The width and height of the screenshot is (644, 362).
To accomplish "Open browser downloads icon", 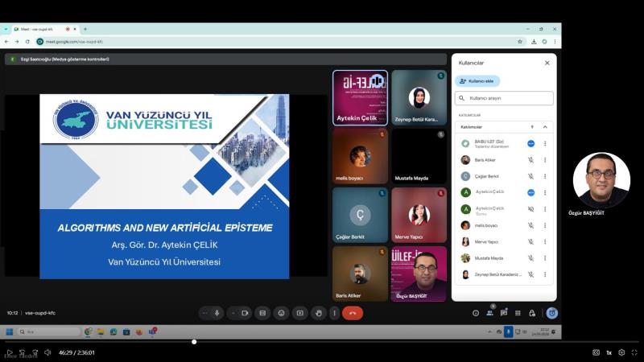I will [534, 42].
